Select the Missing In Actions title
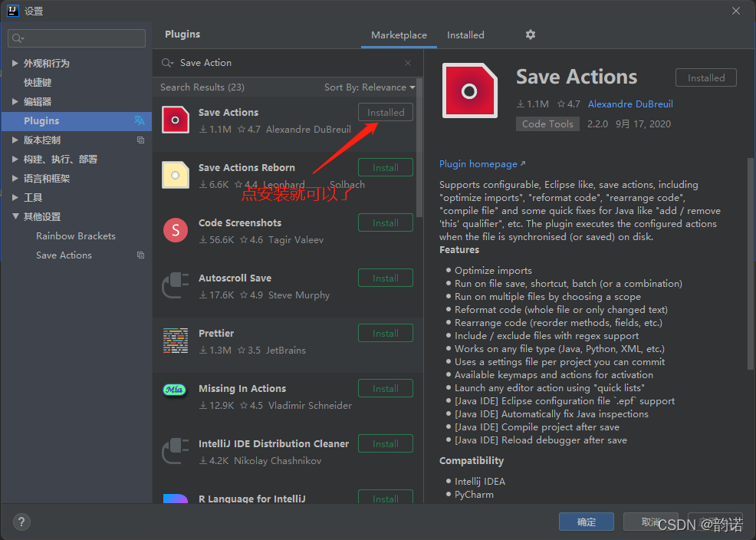 pos(242,389)
